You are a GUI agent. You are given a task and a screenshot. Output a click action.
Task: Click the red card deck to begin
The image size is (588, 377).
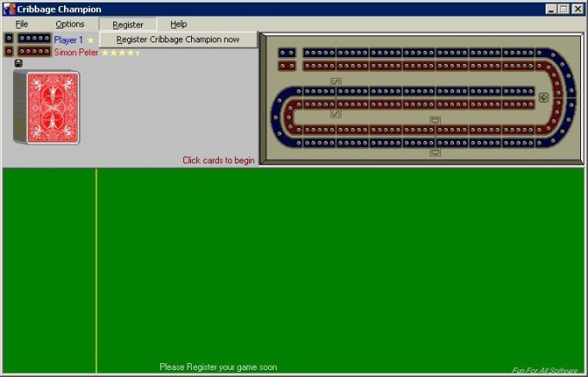tap(47, 107)
